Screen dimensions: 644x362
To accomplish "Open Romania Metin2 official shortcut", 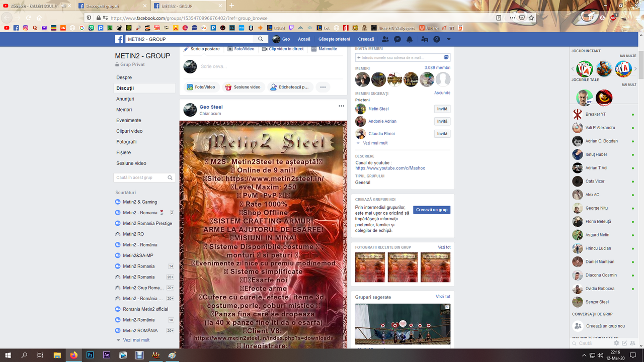I will tap(145, 309).
